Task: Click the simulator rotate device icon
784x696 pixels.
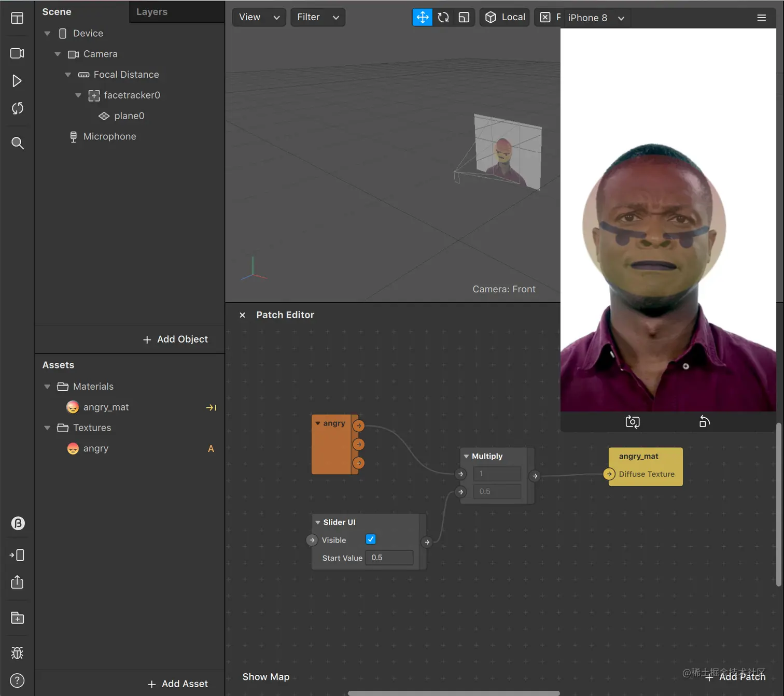Action: point(704,422)
